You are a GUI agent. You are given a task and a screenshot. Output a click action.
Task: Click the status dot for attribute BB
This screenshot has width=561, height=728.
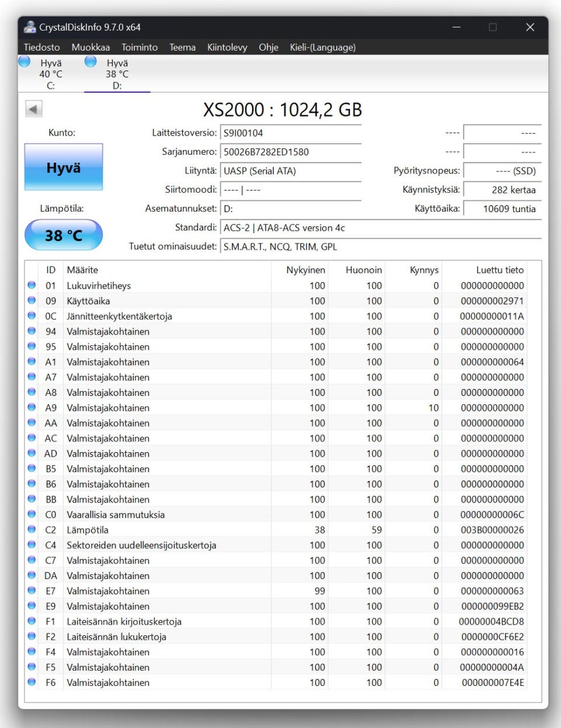pos(32,499)
